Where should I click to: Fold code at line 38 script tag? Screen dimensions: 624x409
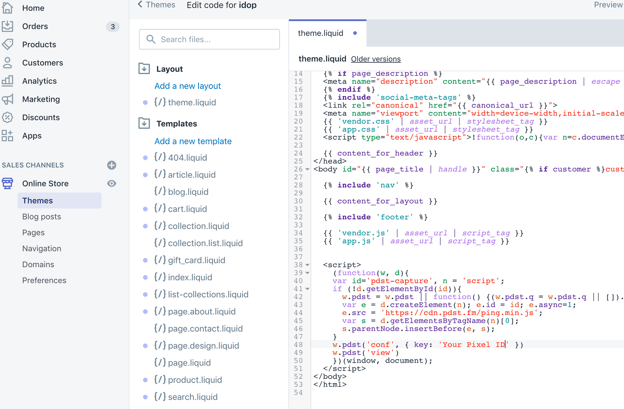coord(307,265)
